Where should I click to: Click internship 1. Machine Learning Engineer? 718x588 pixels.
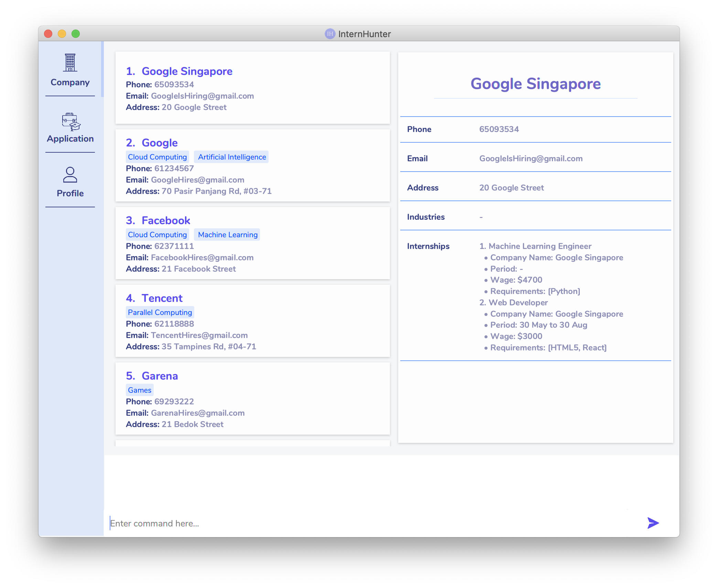click(x=535, y=246)
